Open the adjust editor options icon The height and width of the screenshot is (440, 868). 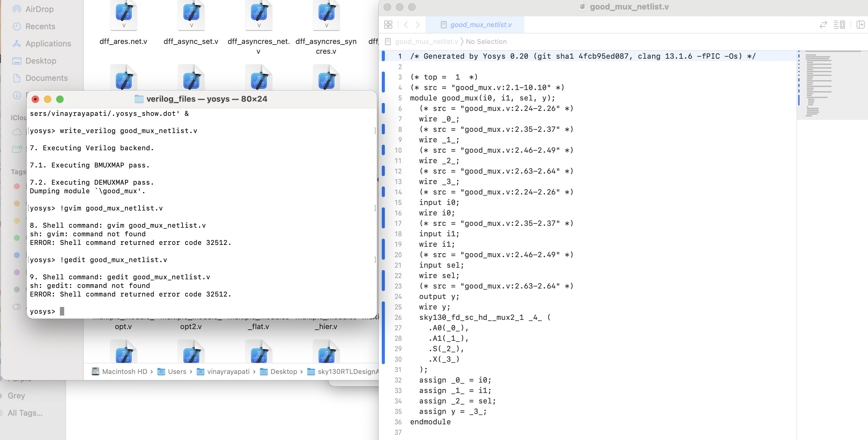click(x=839, y=25)
